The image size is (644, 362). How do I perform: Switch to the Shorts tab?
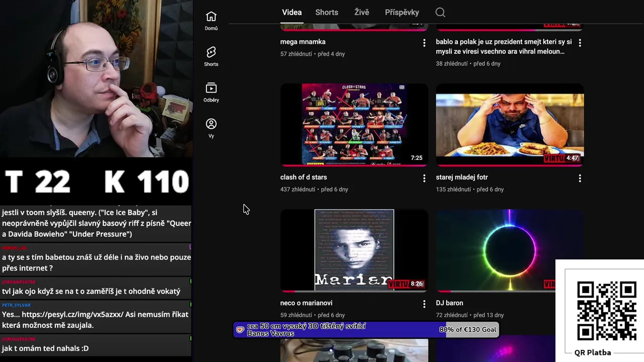327,13
